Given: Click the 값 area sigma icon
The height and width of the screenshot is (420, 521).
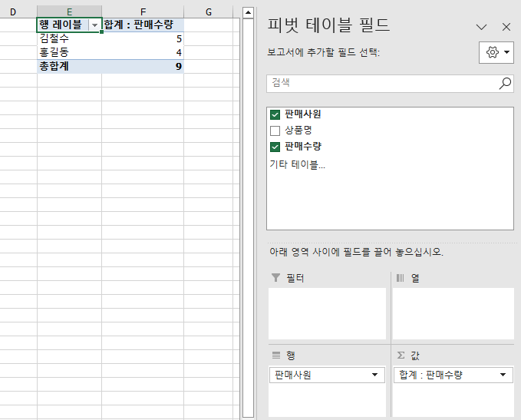Looking at the screenshot, I should click(401, 356).
